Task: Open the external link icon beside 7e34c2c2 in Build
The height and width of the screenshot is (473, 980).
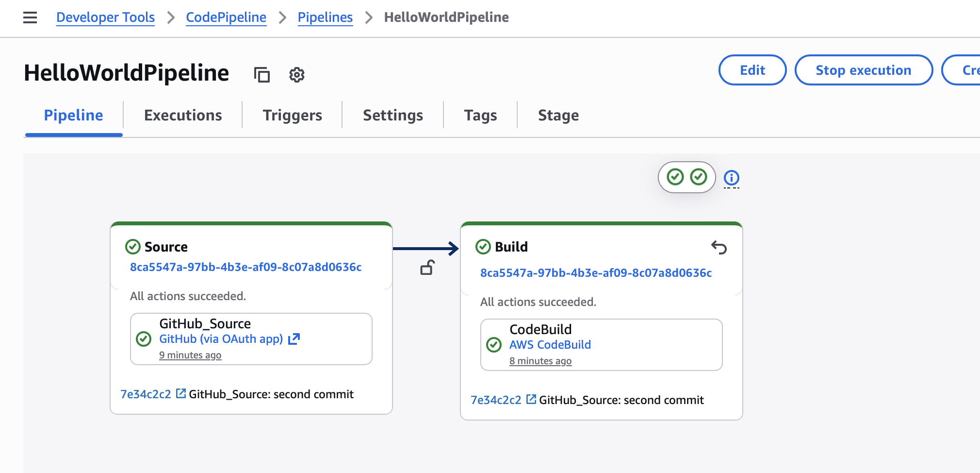Action: coord(531,399)
